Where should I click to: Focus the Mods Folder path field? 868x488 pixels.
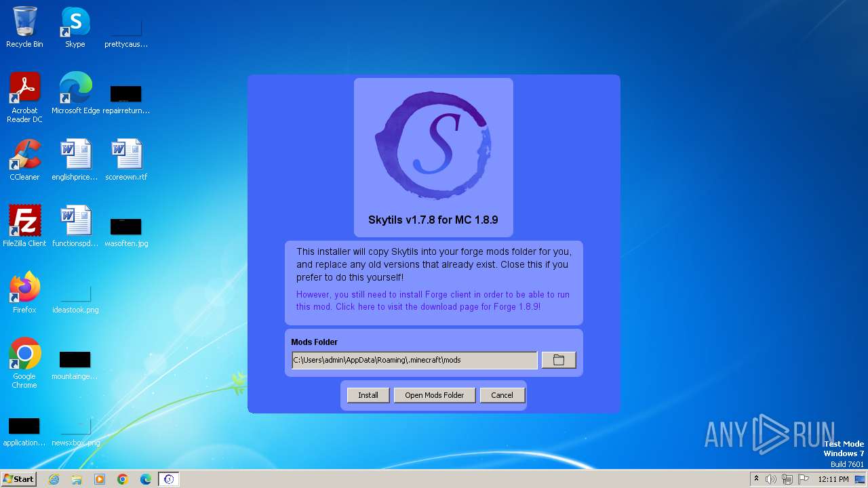(x=414, y=360)
